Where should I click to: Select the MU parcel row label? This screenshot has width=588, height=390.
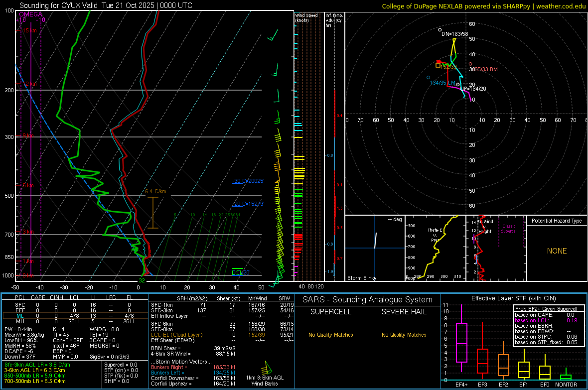click(x=20, y=321)
